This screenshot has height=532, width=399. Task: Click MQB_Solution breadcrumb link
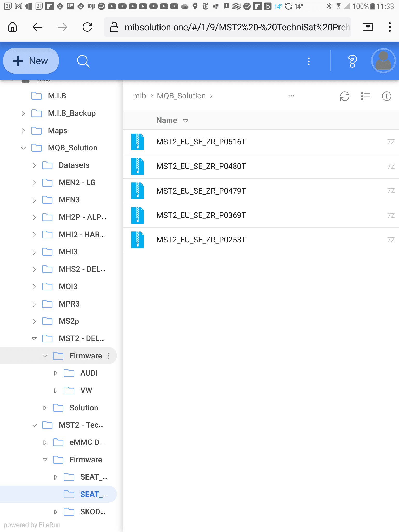point(181,96)
